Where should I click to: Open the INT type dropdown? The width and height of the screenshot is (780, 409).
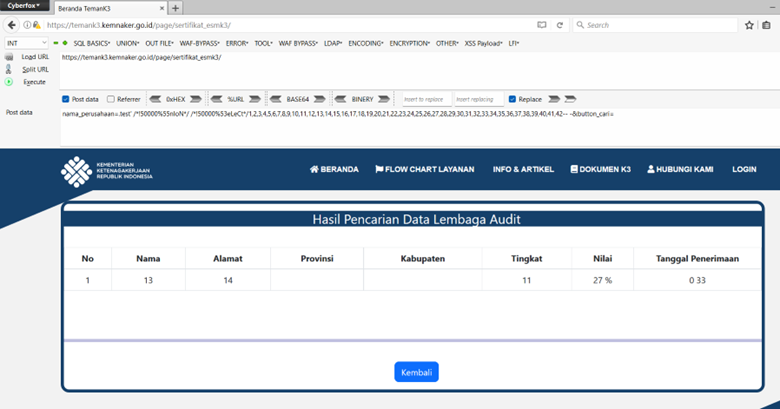pyautogui.click(x=26, y=43)
